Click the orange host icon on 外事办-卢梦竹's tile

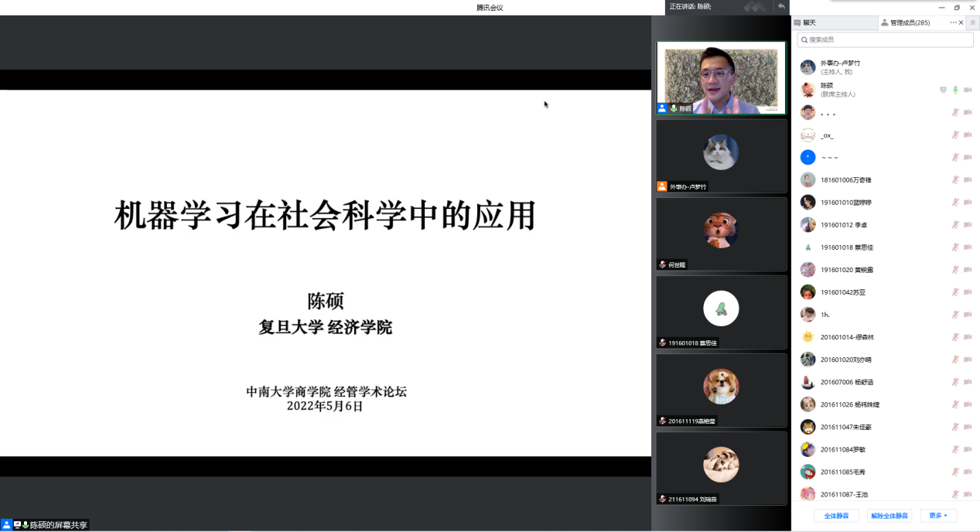click(x=662, y=186)
